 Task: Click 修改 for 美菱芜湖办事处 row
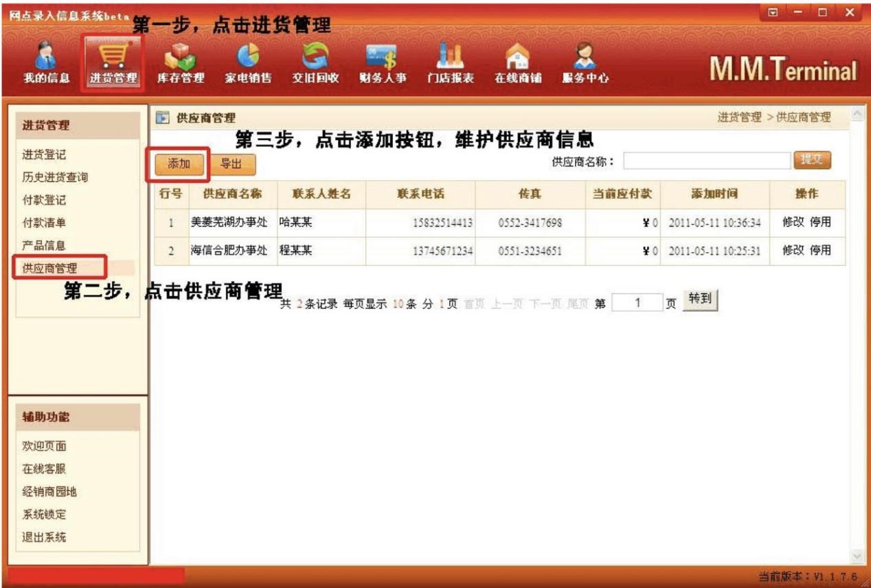794,223
